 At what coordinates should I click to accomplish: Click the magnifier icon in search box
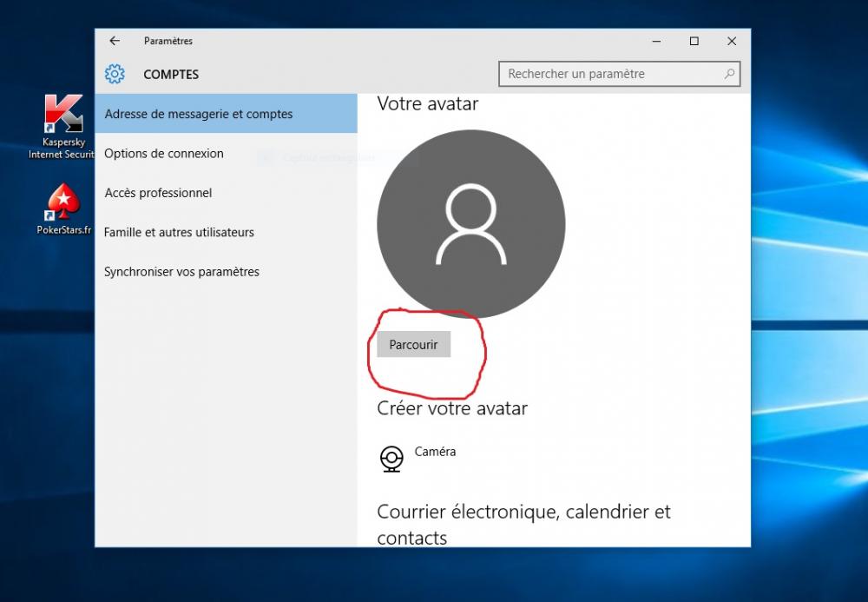coord(730,74)
